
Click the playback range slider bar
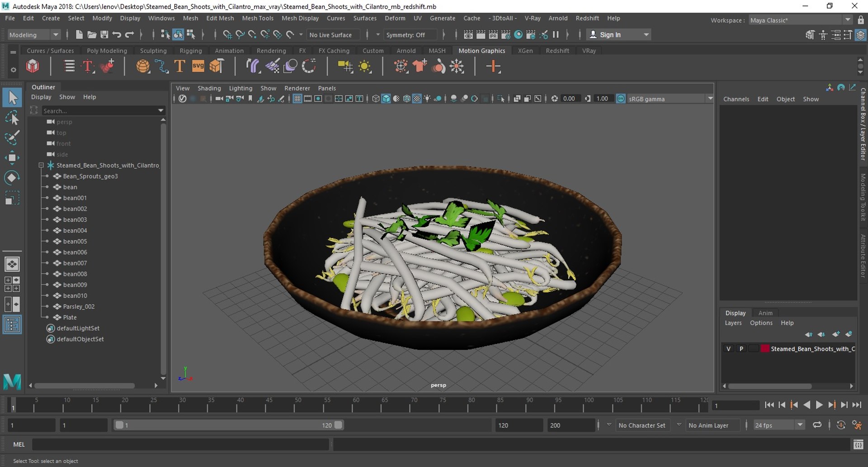[x=228, y=425]
